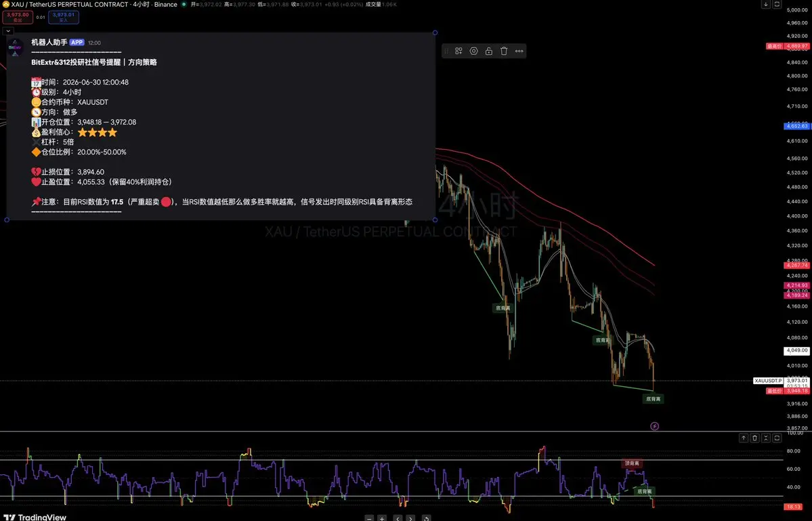Click the 仓位比例 20.00%-50.00% line
Viewport: 812px width, 521px height.
(79, 152)
